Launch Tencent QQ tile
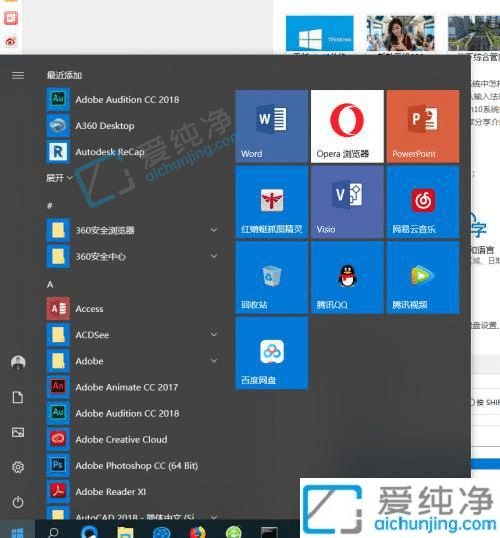Screen dimensions: 500x538 [347, 278]
